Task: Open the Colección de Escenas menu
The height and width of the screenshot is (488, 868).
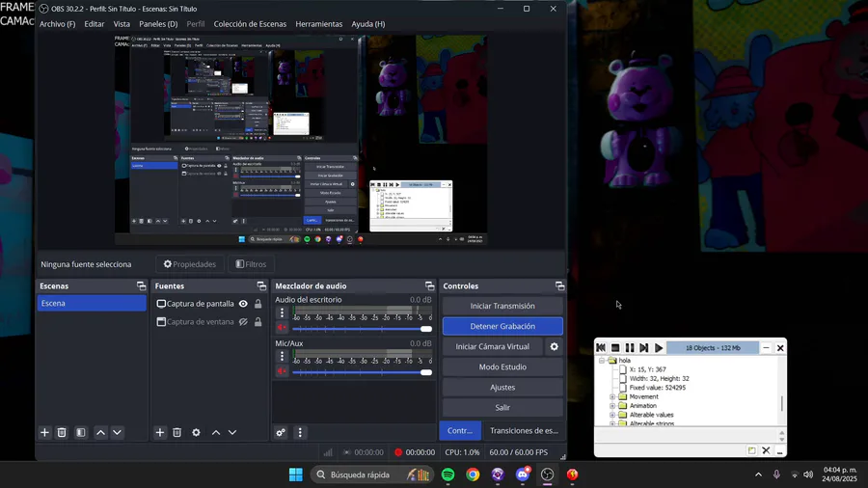Action: click(250, 24)
